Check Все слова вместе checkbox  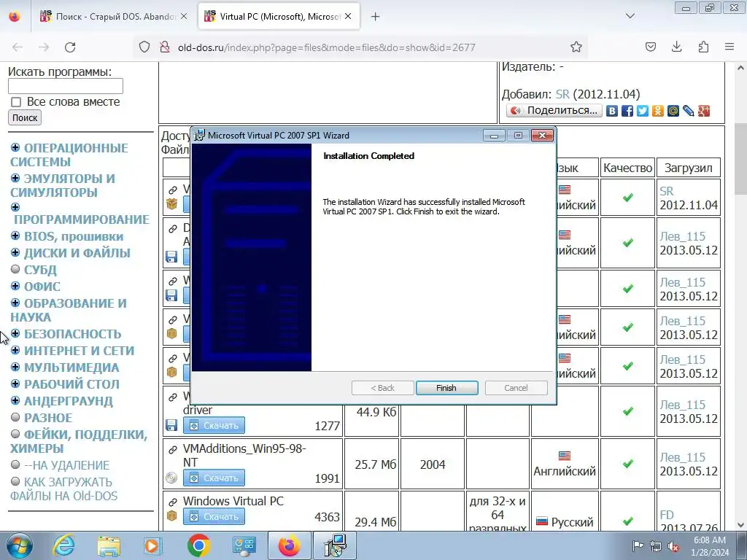pyautogui.click(x=16, y=102)
